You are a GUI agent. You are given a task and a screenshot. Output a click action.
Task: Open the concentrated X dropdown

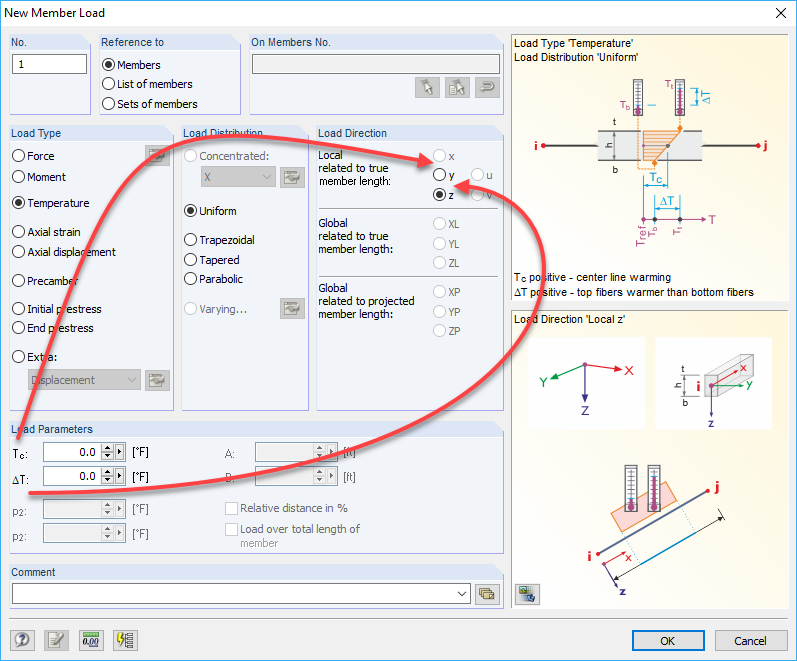(238, 177)
